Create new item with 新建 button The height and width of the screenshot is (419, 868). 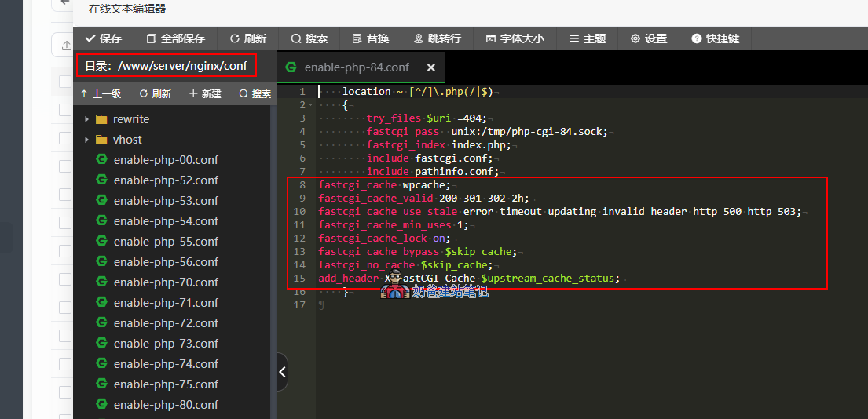pos(205,93)
